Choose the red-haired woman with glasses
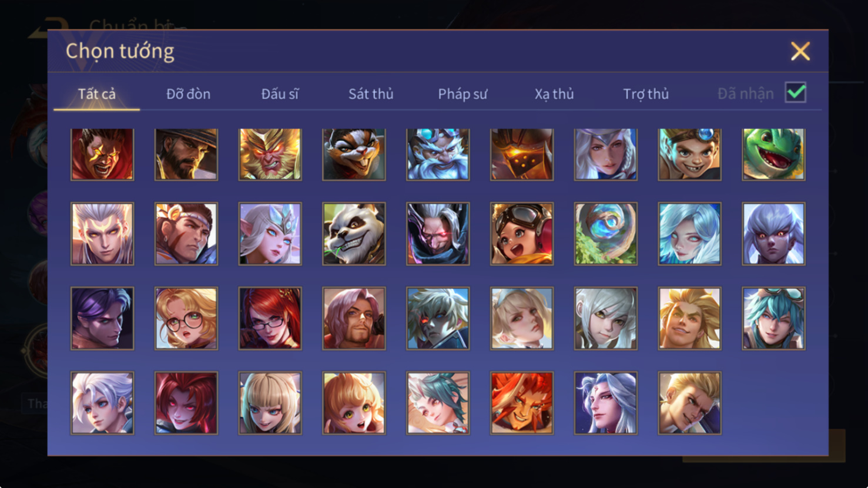Screen dimensions: 868x488 [x=270, y=318]
